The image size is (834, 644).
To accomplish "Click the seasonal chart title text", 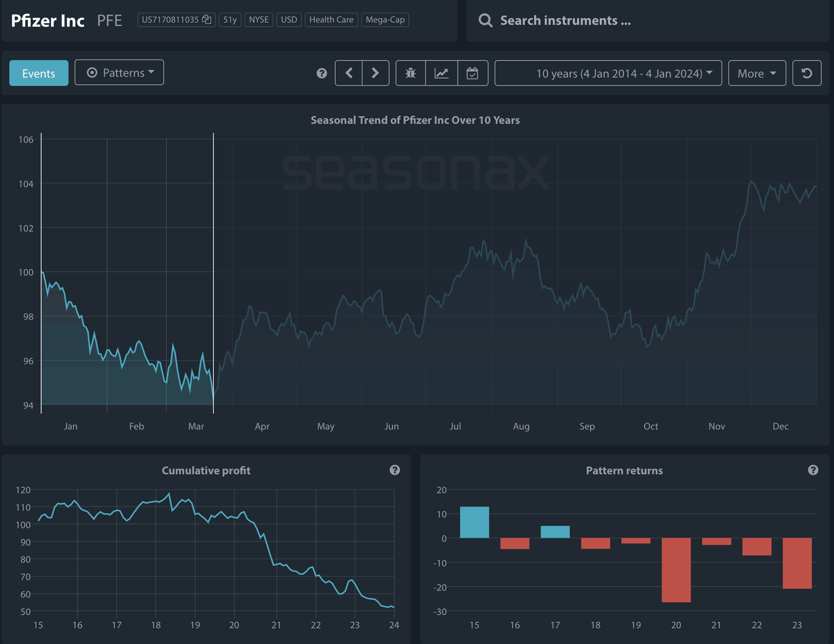I will [x=415, y=120].
